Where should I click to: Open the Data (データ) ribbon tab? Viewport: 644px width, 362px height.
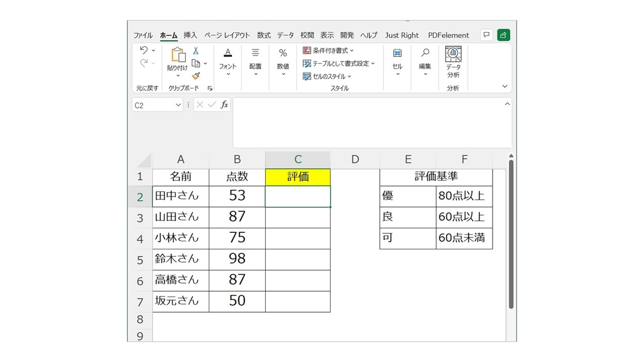[x=286, y=35]
